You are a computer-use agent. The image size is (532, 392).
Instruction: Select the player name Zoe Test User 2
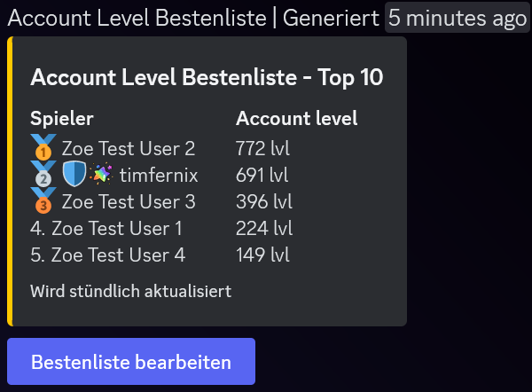(x=129, y=149)
